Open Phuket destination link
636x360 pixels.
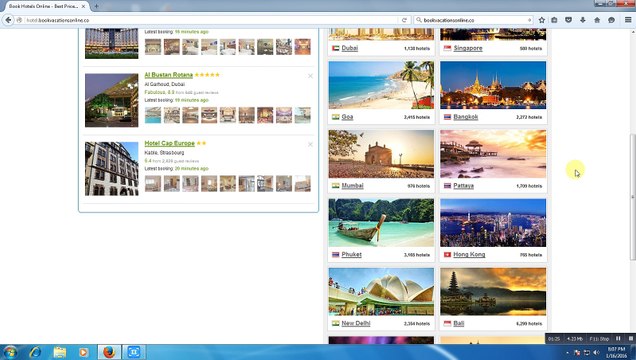click(x=351, y=255)
